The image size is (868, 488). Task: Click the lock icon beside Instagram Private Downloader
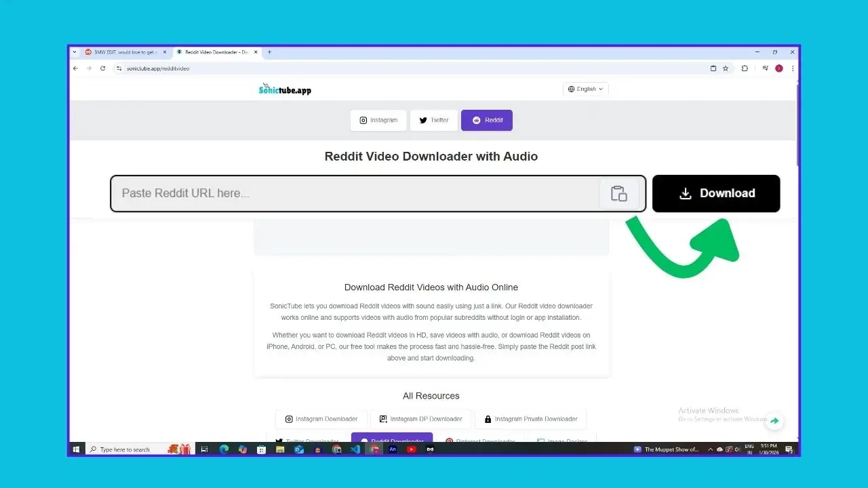488,419
